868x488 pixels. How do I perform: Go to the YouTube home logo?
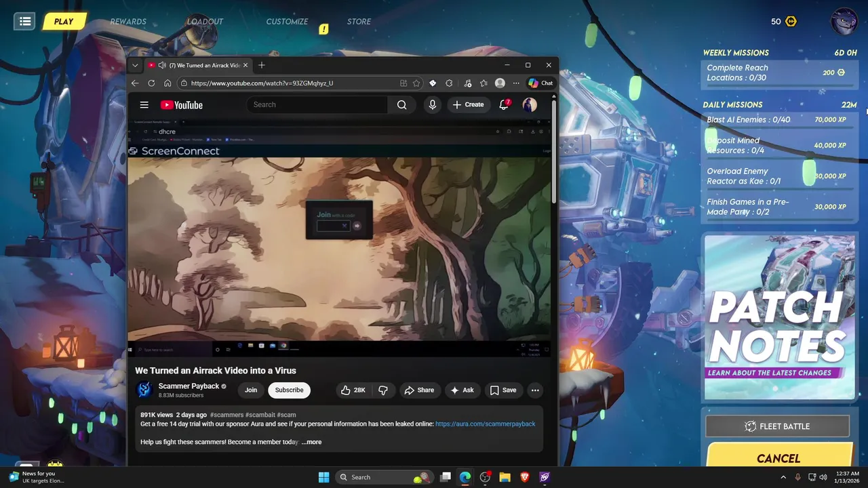click(x=182, y=105)
